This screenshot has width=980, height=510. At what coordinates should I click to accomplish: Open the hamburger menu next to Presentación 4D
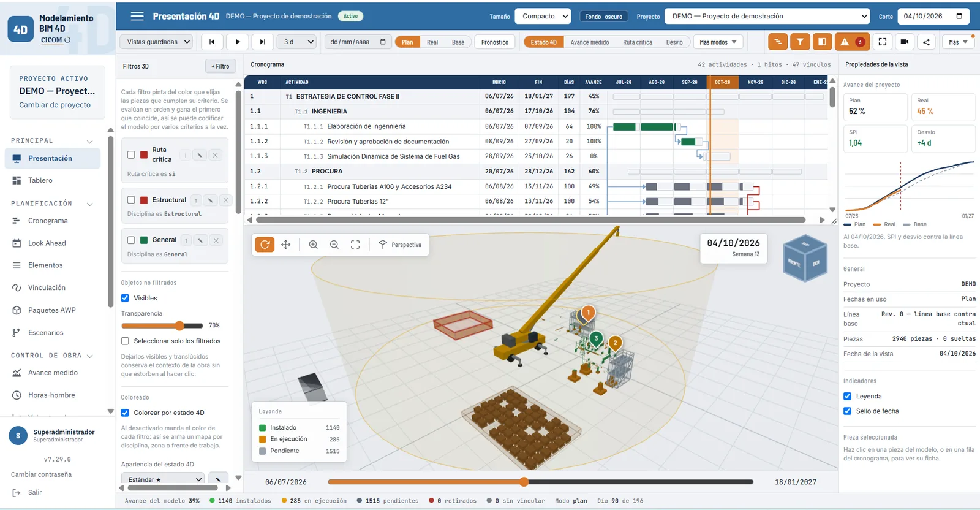click(137, 16)
